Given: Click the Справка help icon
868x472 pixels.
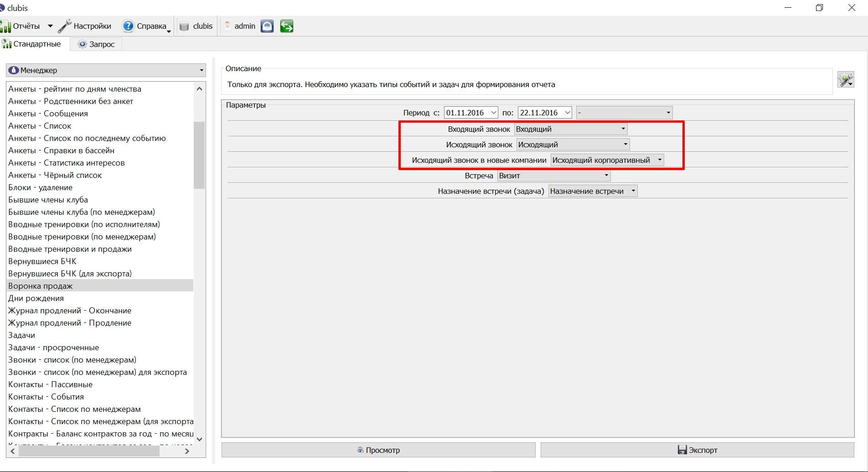Looking at the screenshot, I should (x=128, y=26).
